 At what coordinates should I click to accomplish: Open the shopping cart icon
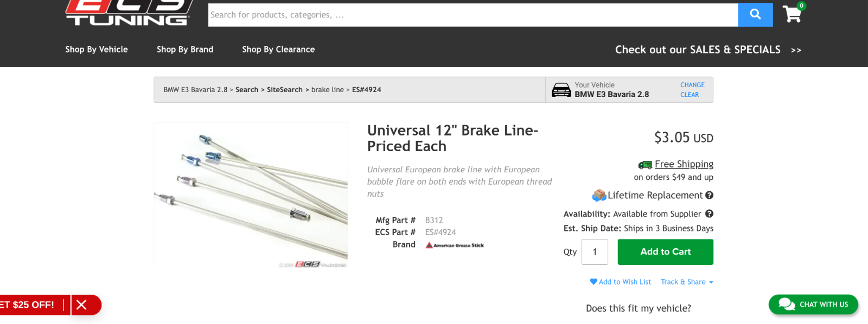point(793,14)
